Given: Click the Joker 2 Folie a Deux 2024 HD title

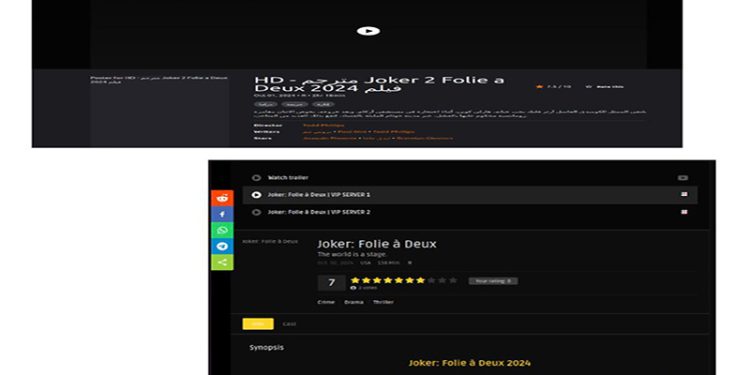Looking at the screenshot, I should [x=379, y=84].
